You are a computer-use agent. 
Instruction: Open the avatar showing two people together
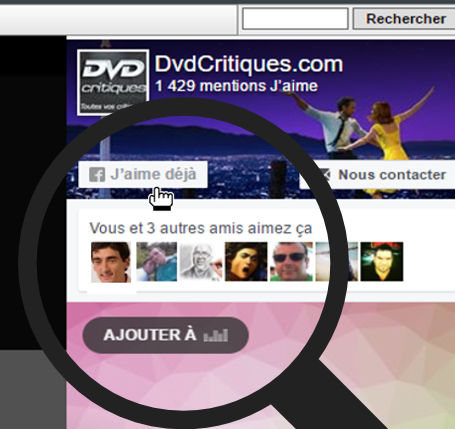pos(156,262)
